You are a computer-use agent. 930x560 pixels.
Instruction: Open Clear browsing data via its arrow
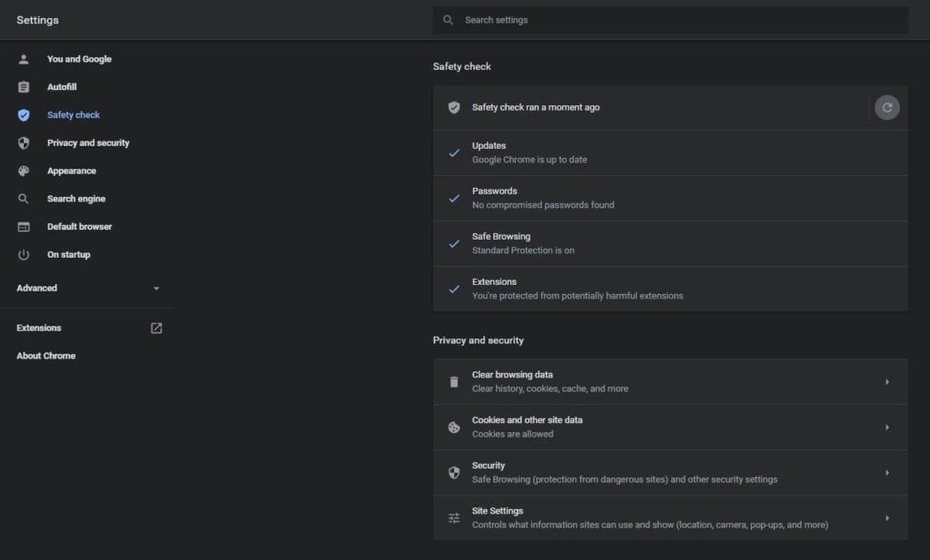coord(887,382)
